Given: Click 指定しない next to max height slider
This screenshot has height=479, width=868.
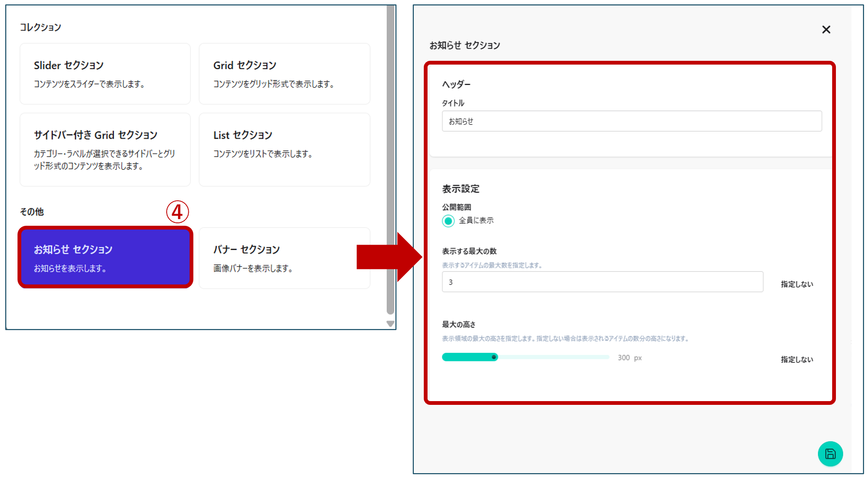Looking at the screenshot, I should (796, 359).
